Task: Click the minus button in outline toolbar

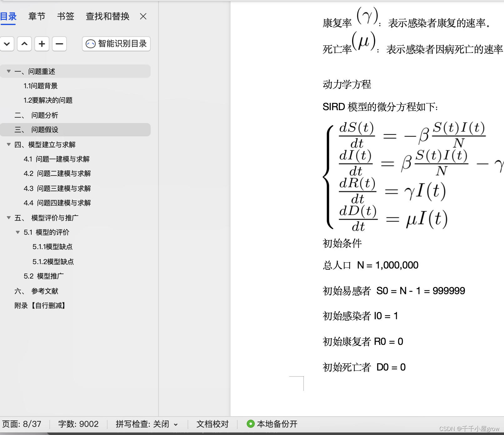Action: pos(59,44)
